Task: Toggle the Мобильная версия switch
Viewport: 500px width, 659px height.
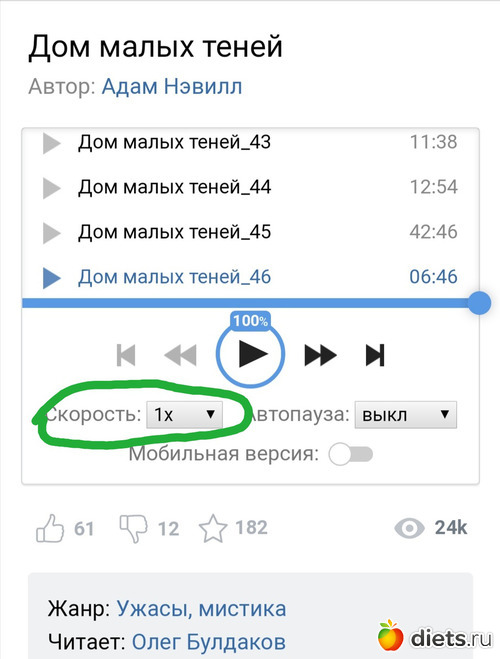Action: point(351,454)
